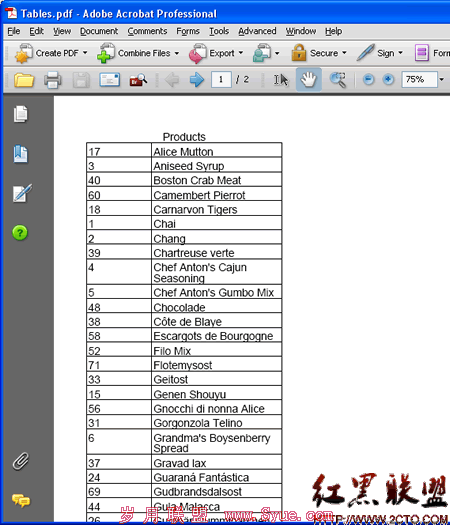The height and width of the screenshot is (525, 450).
Task: Open the Bookmarks panel in sidebar
Action: point(21,154)
